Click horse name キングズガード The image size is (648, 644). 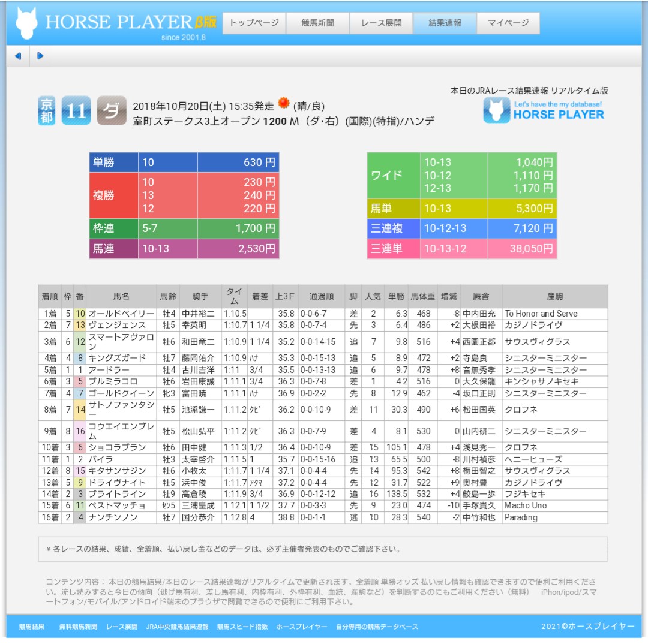(117, 358)
